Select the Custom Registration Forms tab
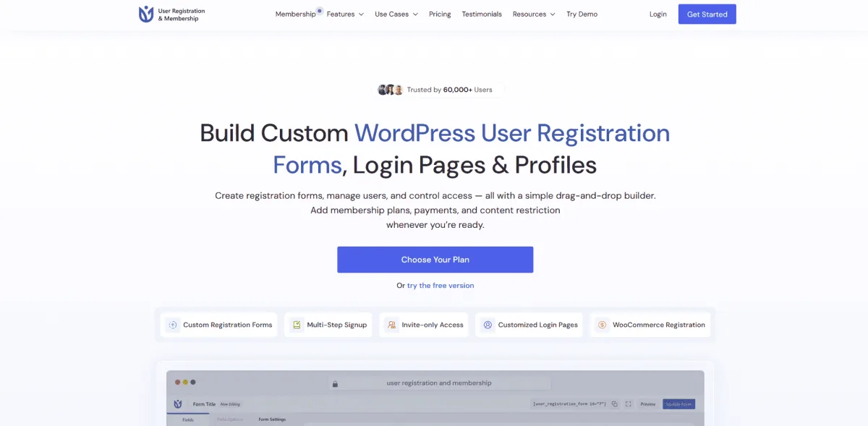 point(218,325)
